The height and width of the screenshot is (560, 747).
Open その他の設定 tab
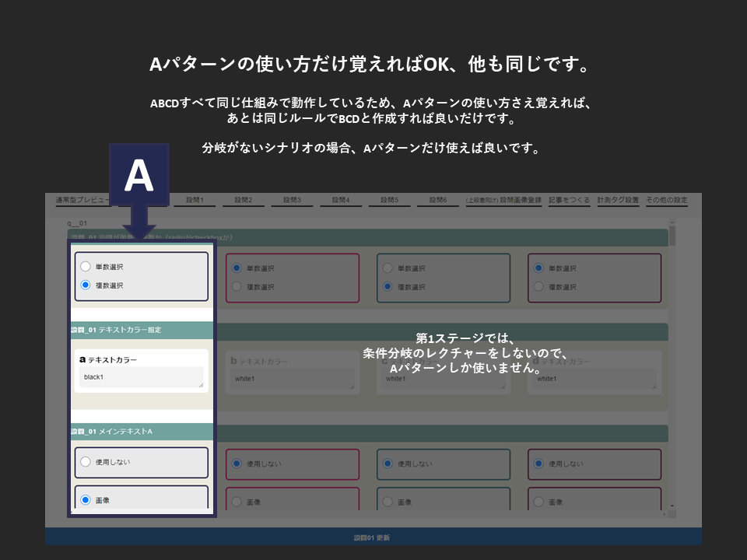[666, 200]
